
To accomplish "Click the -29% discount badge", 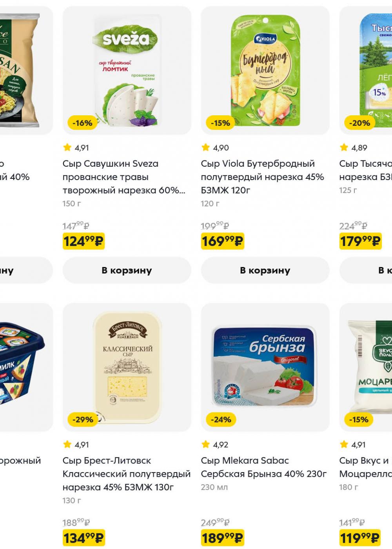I will click(83, 420).
